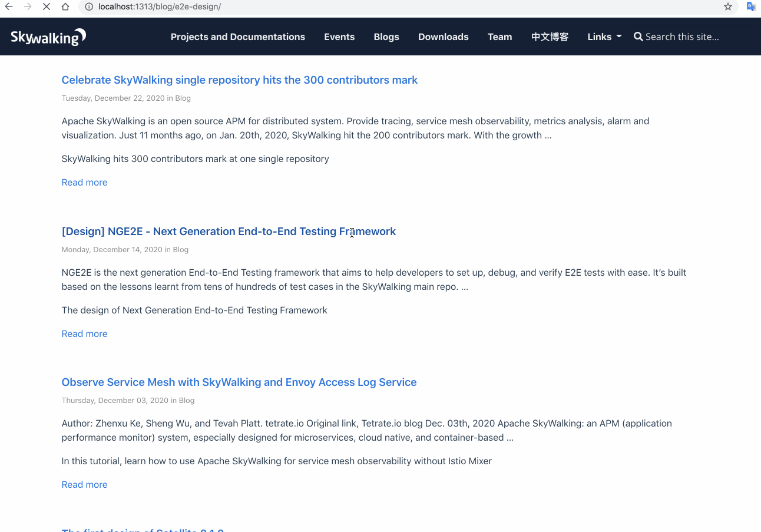Open the Events page
The height and width of the screenshot is (532, 761).
tap(339, 37)
